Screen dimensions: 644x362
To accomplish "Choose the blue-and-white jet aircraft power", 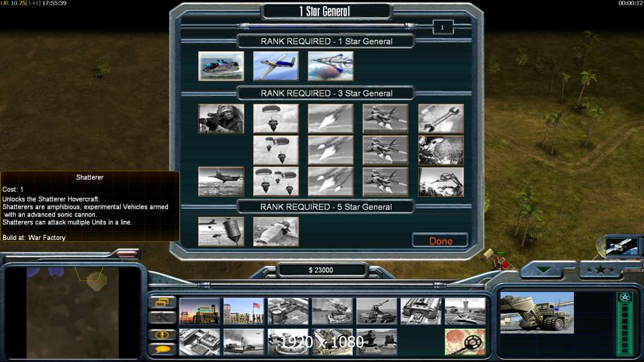I will 275,66.
